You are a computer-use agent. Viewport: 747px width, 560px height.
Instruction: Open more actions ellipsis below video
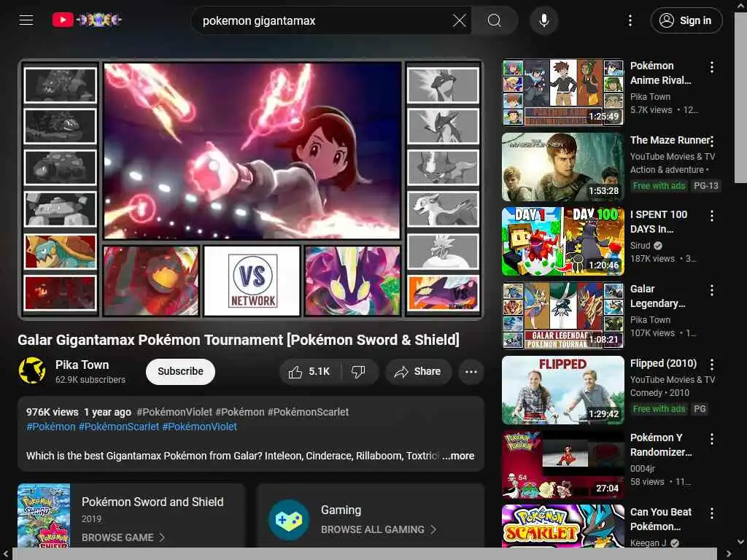click(471, 371)
